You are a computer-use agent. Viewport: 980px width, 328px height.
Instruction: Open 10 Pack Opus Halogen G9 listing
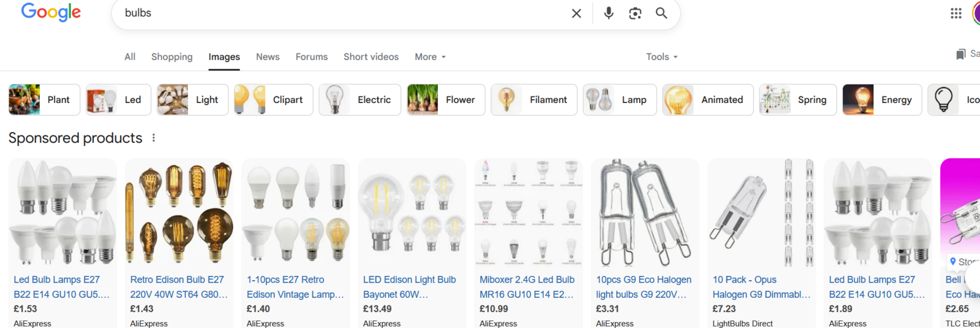point(760,286)
